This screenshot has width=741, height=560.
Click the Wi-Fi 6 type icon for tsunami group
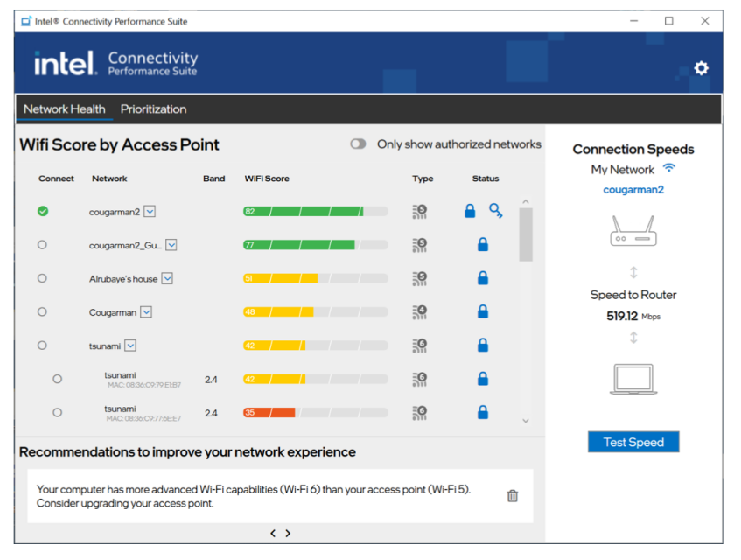point(419,346)
